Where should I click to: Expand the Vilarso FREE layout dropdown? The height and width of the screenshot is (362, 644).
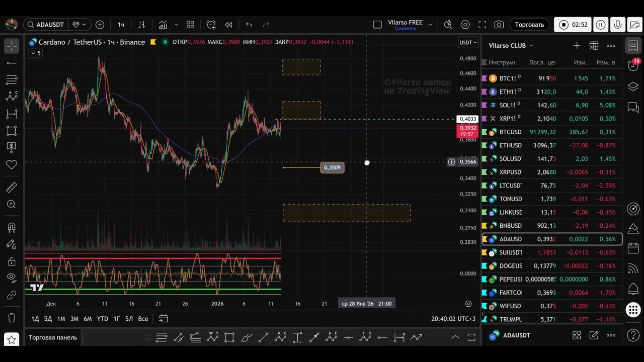click(x=430, y=25)
